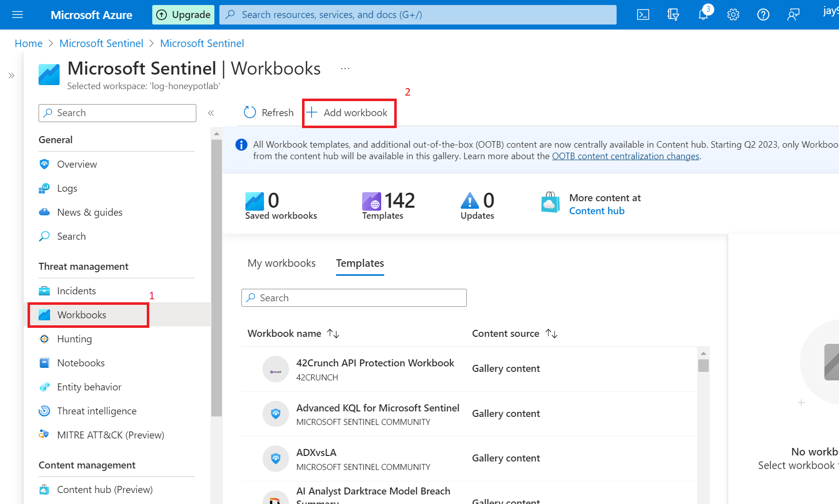Click the Upgrade button
839x504 pixels.
pos(183,15)
